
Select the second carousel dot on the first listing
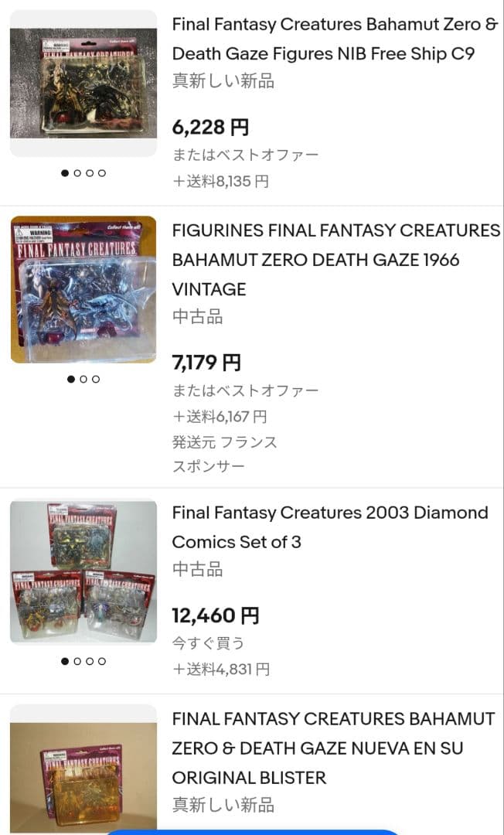(78, 173)
